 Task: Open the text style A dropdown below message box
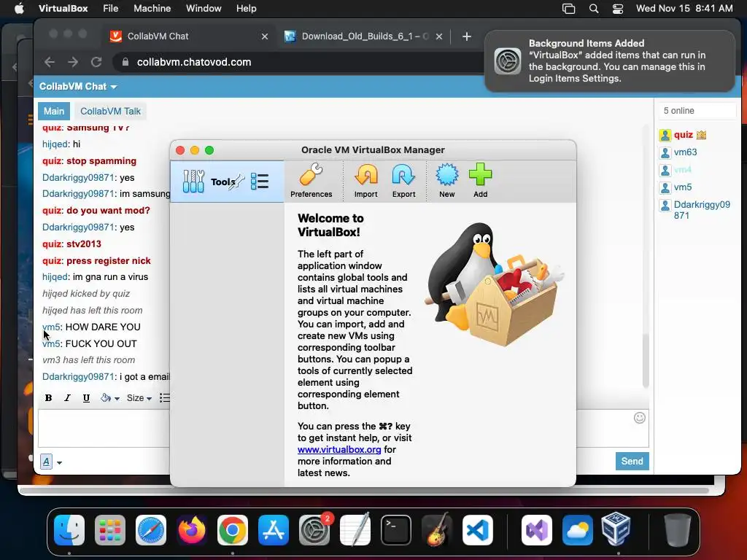point(52,462)
